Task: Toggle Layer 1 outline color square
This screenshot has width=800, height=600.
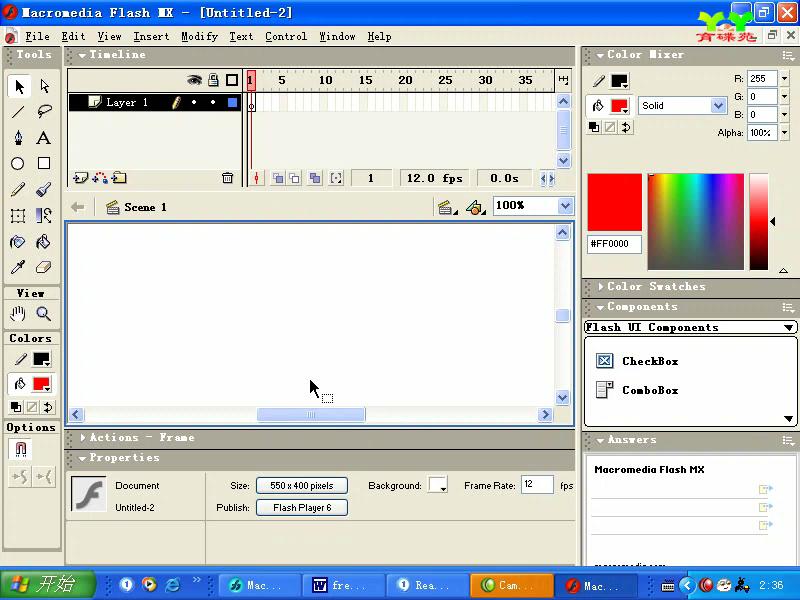Action: (x=233, y=103)
